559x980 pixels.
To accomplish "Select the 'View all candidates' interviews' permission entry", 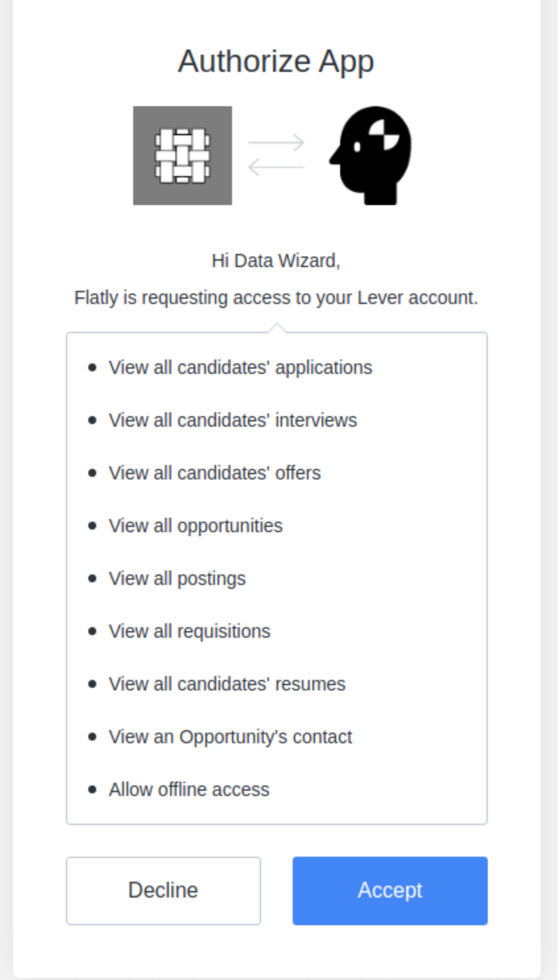I will point(232,420).
